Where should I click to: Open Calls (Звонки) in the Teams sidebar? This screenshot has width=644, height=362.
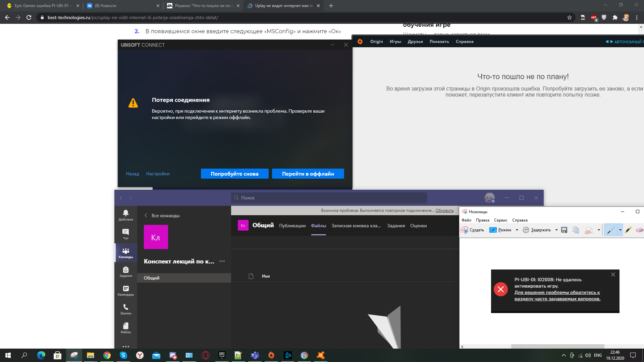126,309
